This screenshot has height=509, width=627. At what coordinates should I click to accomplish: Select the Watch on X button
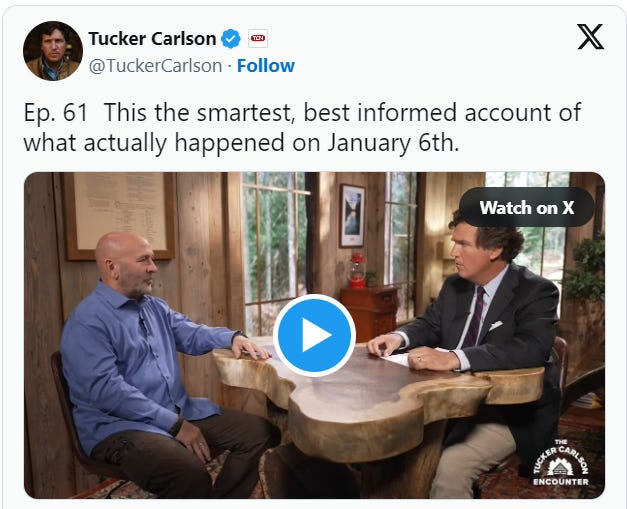pyautogui.click(x=526, y=207)
